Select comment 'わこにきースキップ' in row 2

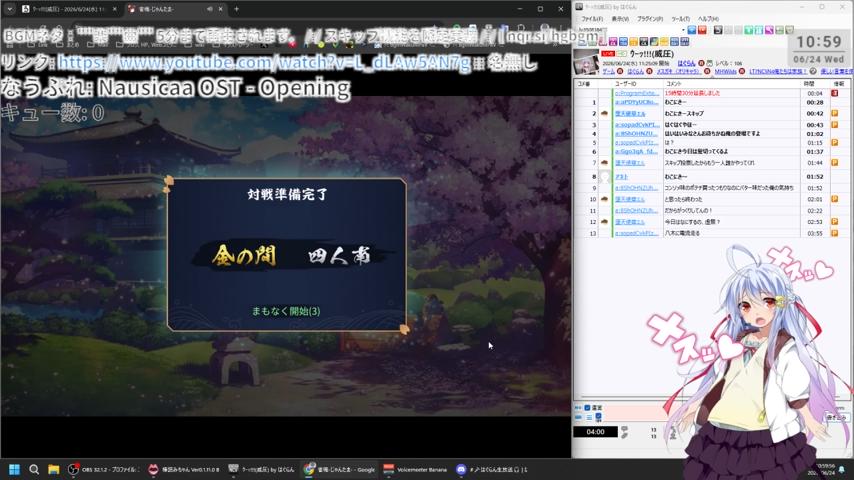tap(684, 113)
